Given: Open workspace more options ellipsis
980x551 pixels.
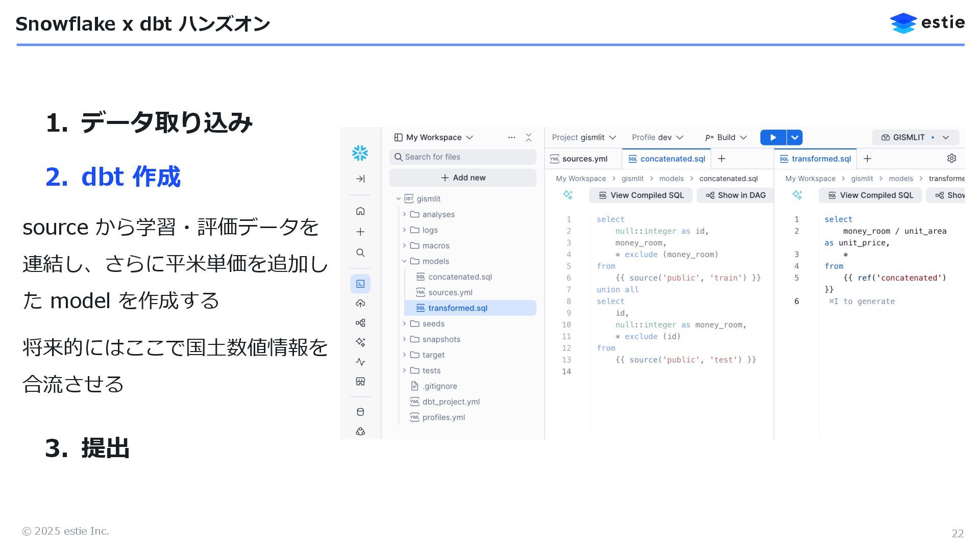Looking at the screenshot, I should [511, 138].
